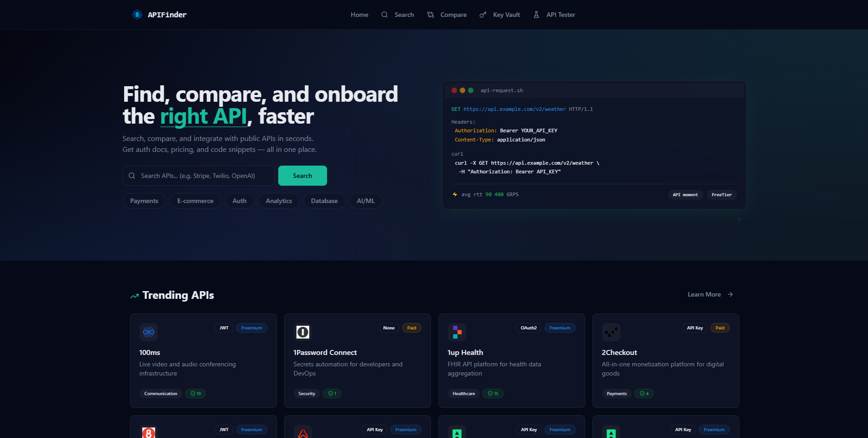Click the 2Checkout card title
The height and width of the screenshot is (438, 868).
pos(619,353)
